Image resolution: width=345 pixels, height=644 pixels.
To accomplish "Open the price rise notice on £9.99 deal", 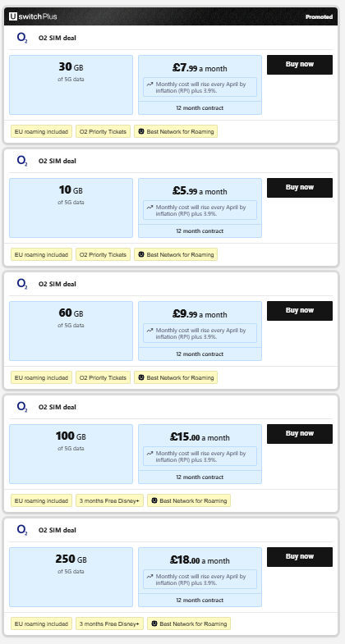I will coord(200,333).
